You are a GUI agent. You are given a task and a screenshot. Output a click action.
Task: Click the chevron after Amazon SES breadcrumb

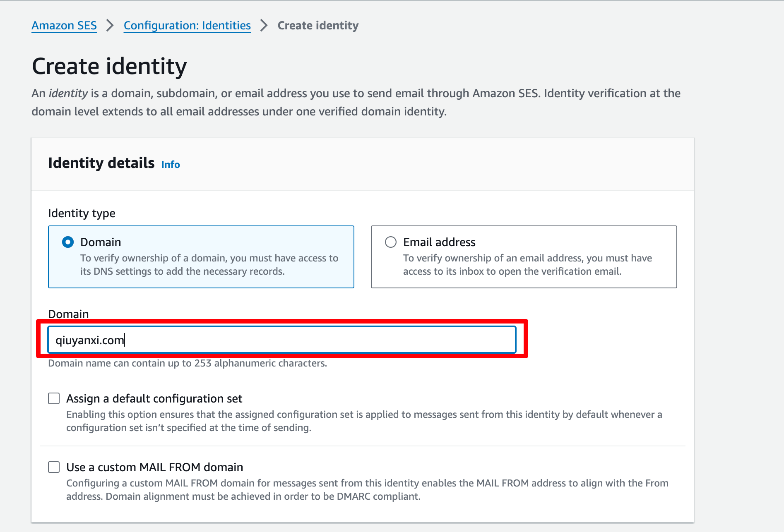110,26
